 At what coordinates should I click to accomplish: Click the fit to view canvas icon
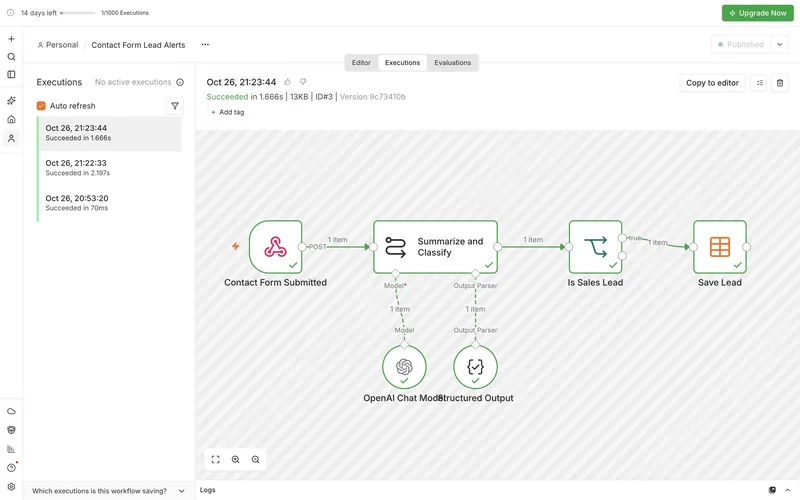tap(215, 460)
